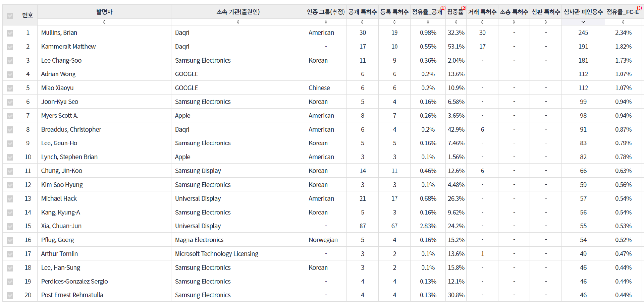Click the 2.34% FC-E share value
Screen dimensions: 644x304
tap(623, 33)
